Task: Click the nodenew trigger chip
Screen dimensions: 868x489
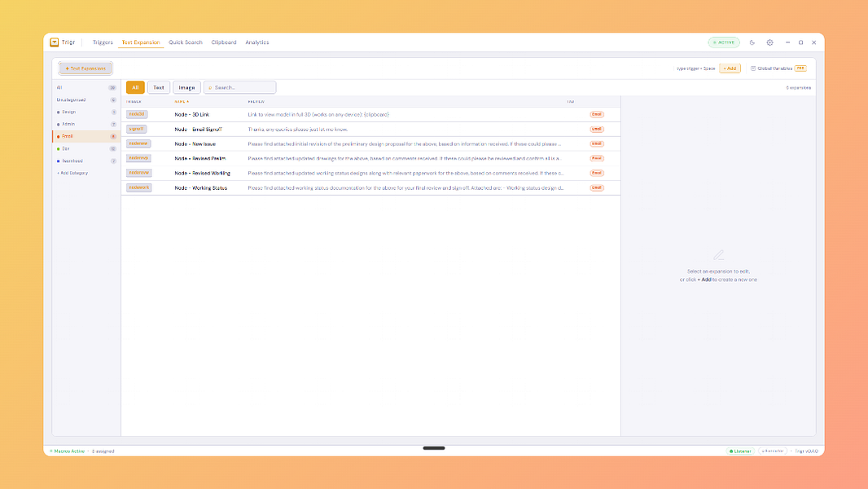Action: point(138,144)
